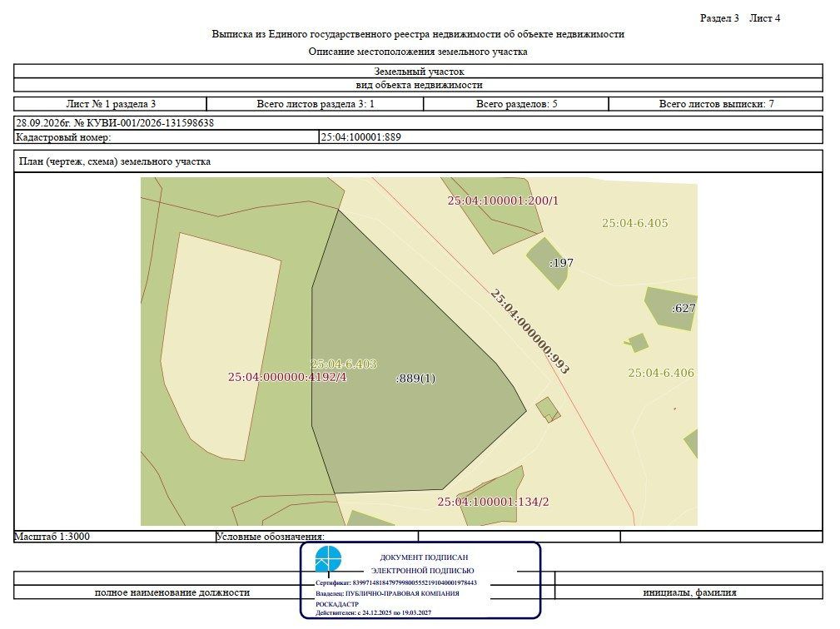Click the parcel label ":889(1)" on the map
The height and width of the screenshot is (629, 840).
click(415, 379)
